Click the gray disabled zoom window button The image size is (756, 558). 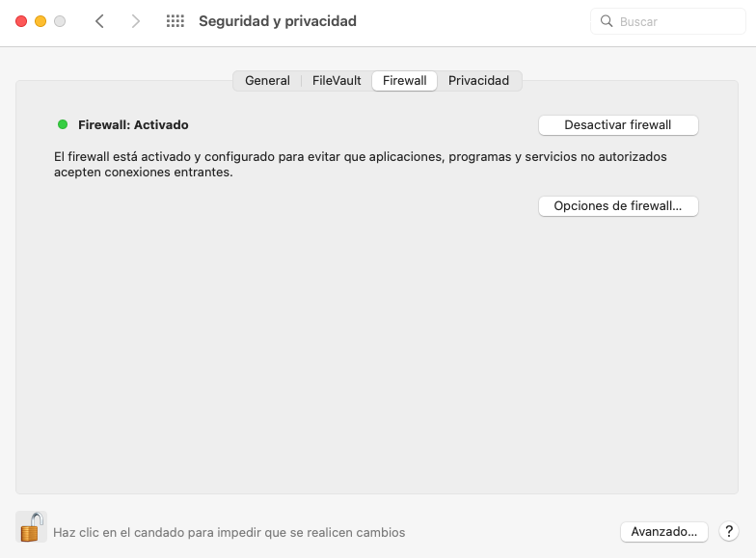tap(60, 21)
